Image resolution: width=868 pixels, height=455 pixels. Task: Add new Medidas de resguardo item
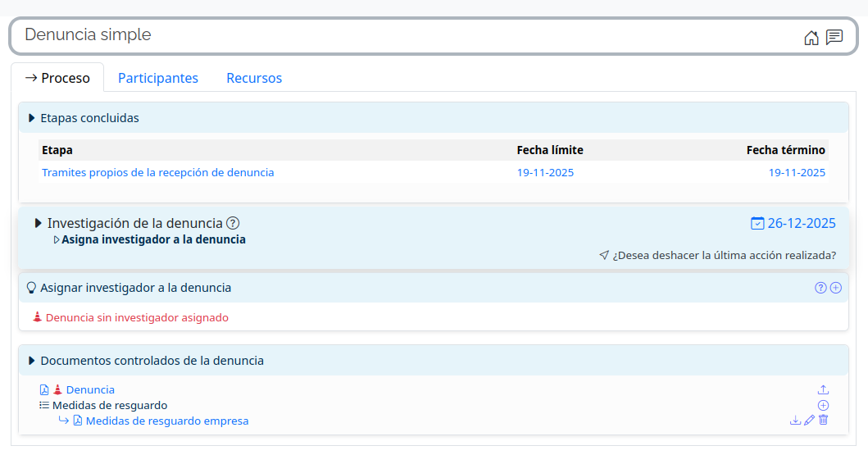tap(824, 406)
